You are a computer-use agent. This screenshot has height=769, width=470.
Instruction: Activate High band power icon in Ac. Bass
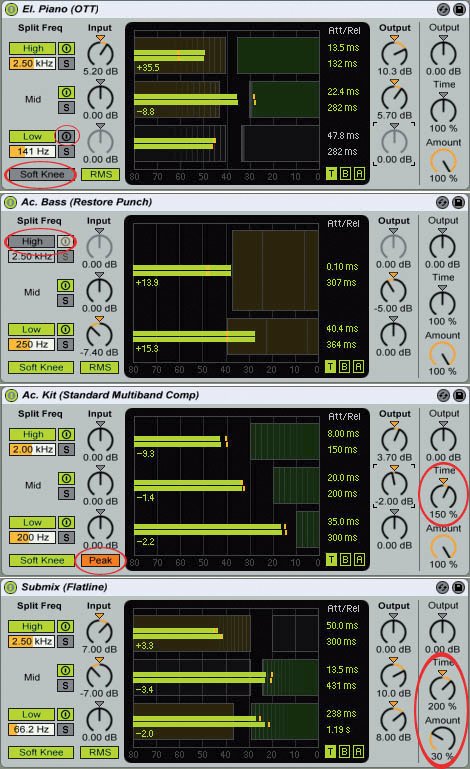tap(65, 241)
